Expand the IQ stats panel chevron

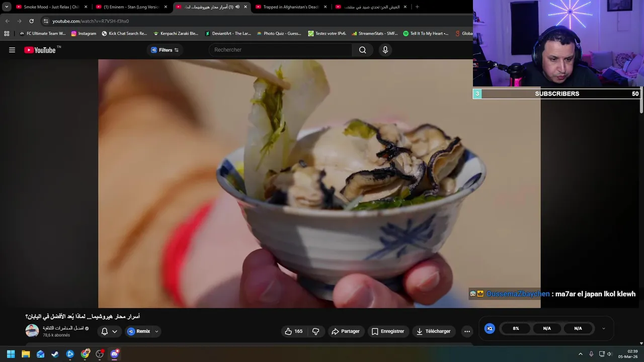(603, 328)
